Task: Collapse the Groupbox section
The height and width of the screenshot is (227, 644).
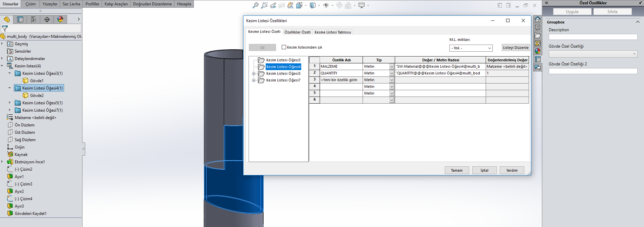Action: tap(638, 22)
